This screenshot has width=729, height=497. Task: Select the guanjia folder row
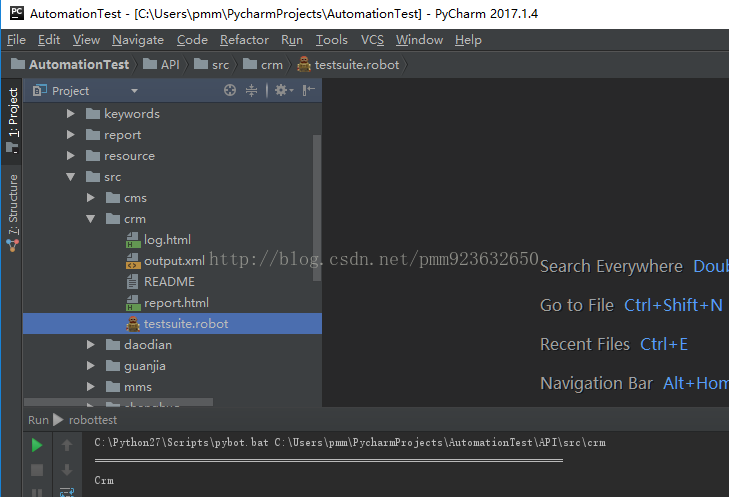coord(172,366)
